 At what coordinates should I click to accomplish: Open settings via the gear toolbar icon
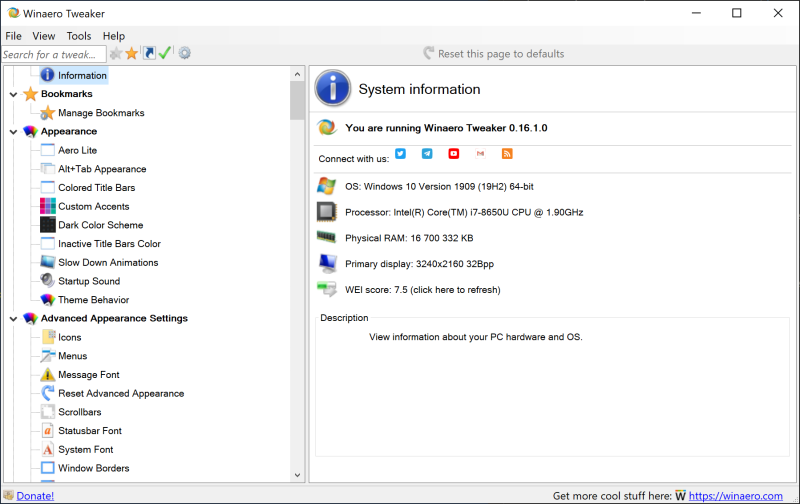tap(185, 53)
